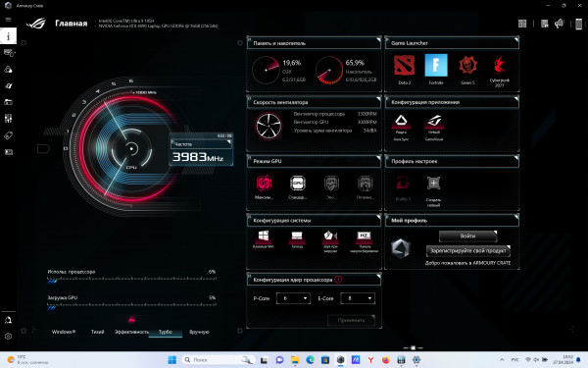
Task: Open Windows Start menu on taskbar
Action: point(172,360)
